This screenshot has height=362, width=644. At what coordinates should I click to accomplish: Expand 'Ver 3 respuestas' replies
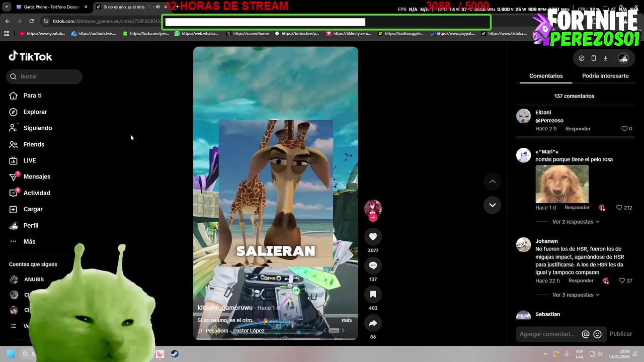point(576,295)
